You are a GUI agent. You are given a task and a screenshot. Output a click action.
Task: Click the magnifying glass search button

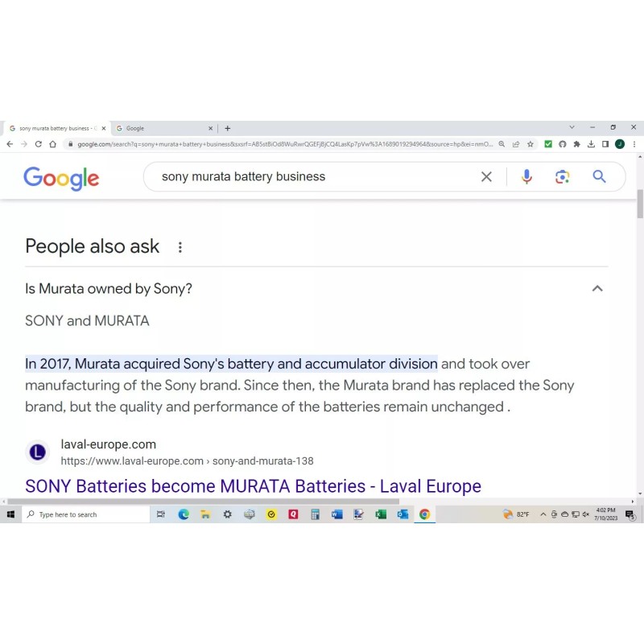tap(599, 177)
